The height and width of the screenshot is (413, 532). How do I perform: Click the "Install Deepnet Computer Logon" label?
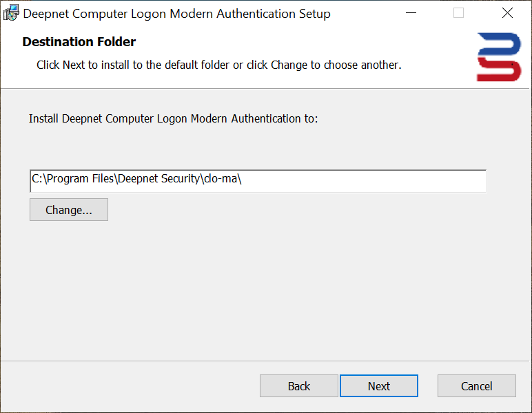[x=173, y=118]
